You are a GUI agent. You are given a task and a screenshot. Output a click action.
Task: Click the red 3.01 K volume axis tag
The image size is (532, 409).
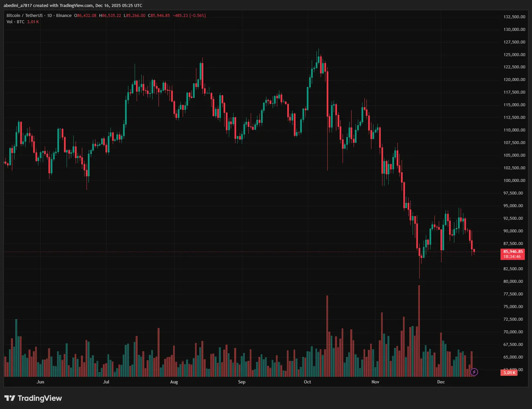(509, 373)
